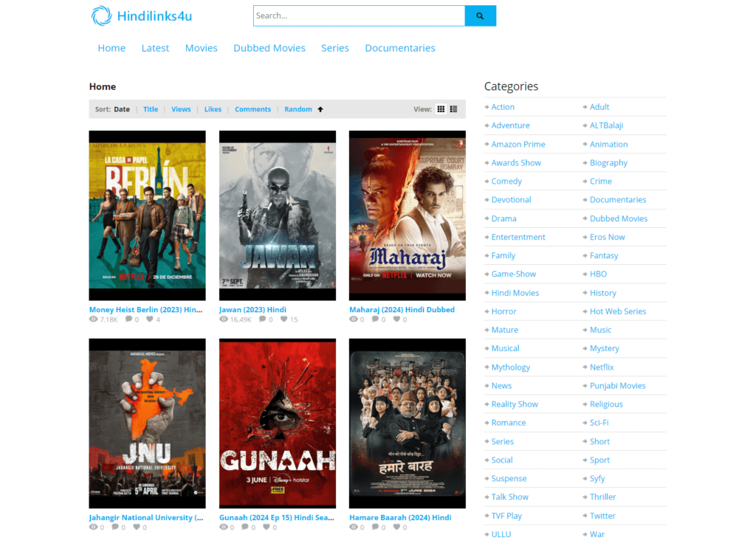Screen dimensions: 756x543
Task: Open the Series navigation item
Action: pos(334,48)
